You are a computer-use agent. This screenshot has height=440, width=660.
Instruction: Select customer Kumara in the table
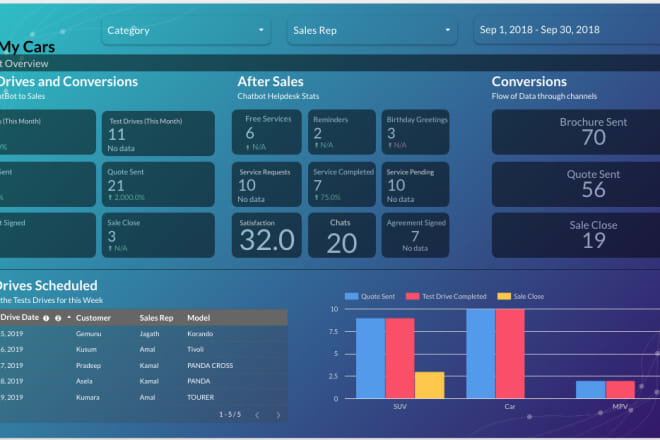pyautogui.click(x=88, y=397)
